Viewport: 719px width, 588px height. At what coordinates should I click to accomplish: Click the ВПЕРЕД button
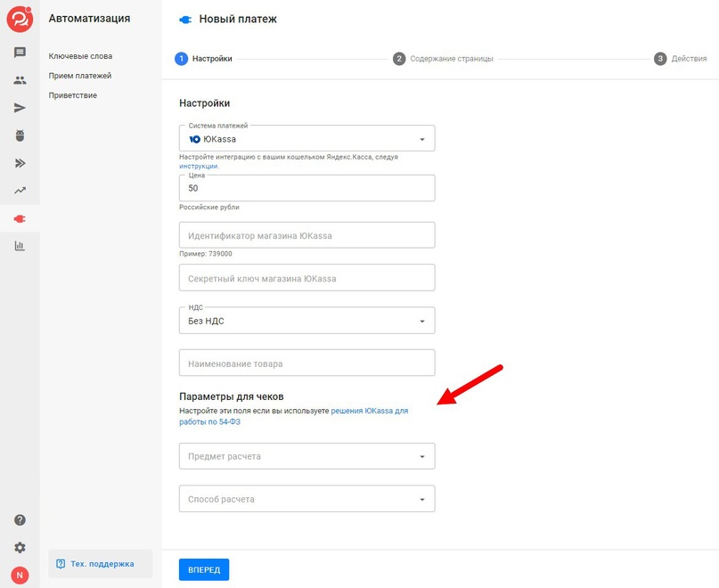204,569
